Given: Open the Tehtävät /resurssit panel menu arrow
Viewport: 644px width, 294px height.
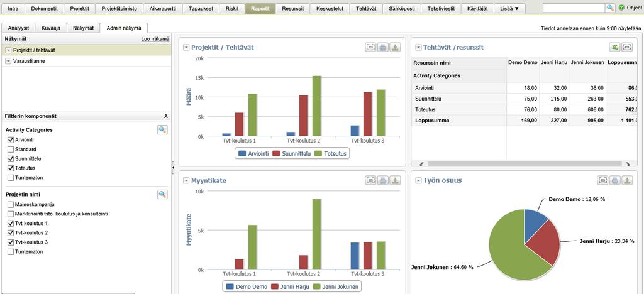Looking at the screenshot, I should point(418,48).
